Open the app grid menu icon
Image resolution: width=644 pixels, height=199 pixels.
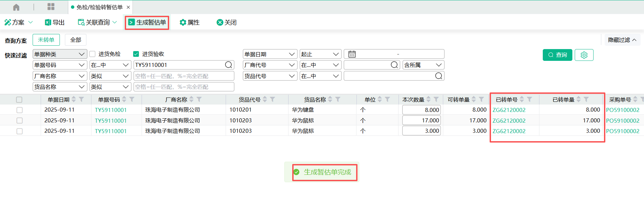(x=51, y=7)
